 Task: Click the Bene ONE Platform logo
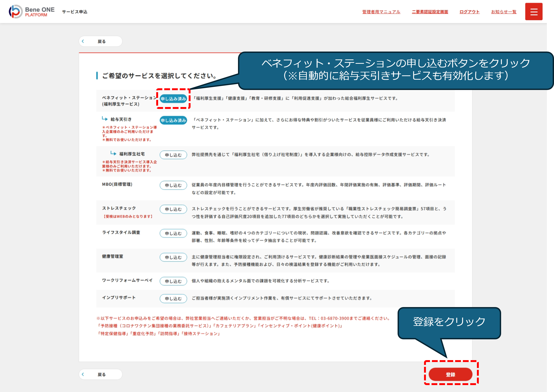(32, 12)
